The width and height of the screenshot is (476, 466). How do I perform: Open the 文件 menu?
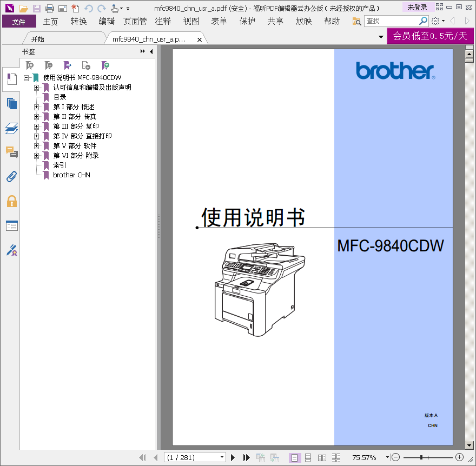click(19, 22)
